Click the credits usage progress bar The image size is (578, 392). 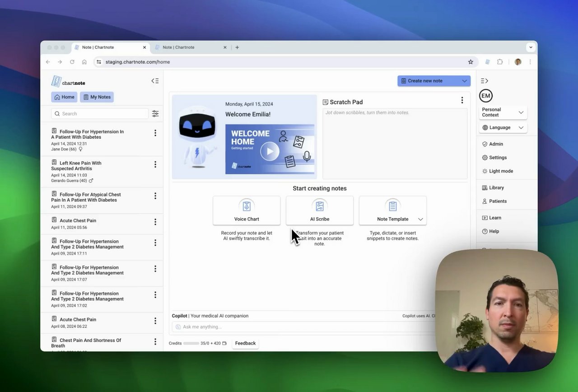[x=191, y=343]
